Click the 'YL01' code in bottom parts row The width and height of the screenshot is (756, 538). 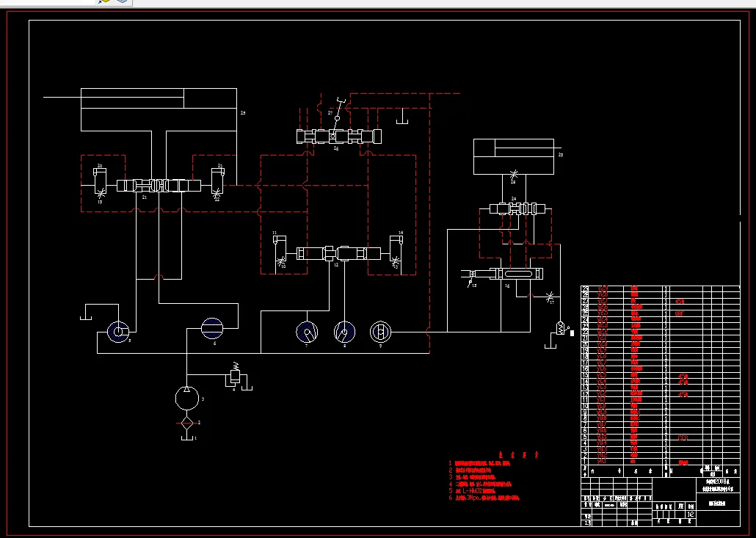(x=602, y=462)
